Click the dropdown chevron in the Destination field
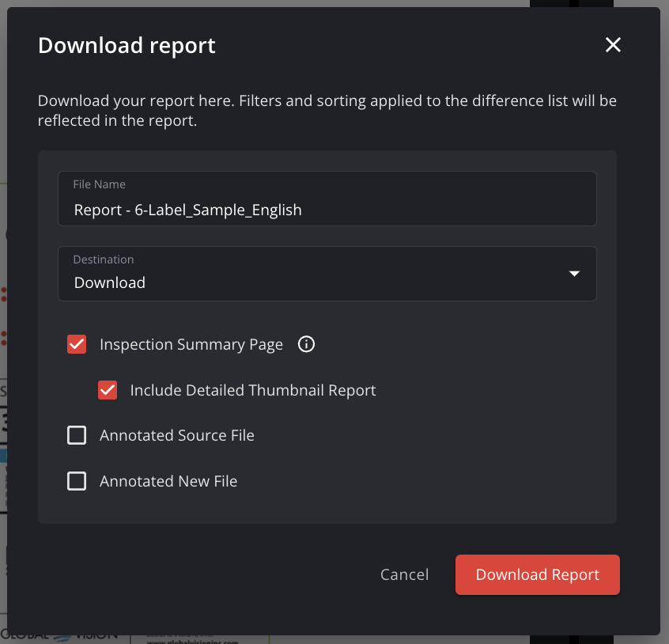Image resolution: width=669 pixels, height=644 pixels. [574, 273]
